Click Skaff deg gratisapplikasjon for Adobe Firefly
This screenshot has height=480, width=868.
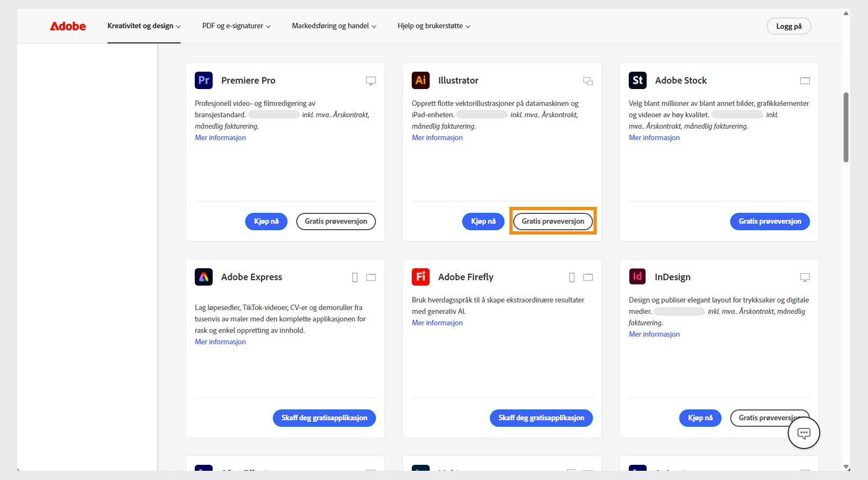coord(541,418)
